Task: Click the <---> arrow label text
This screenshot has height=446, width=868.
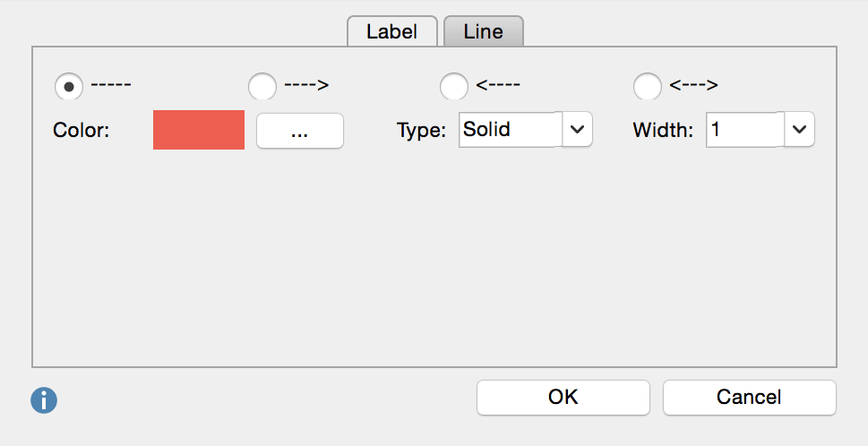Action: (x=693, y=86)
